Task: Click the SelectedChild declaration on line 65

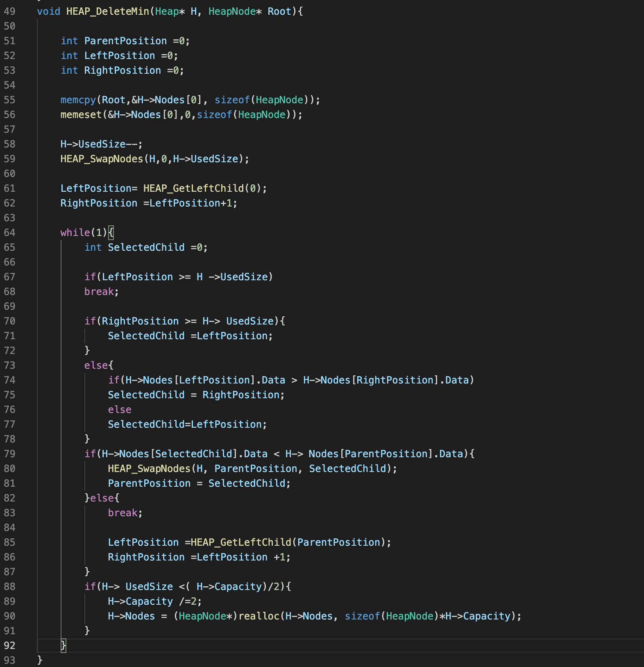Action: click(x=146, y=247)
